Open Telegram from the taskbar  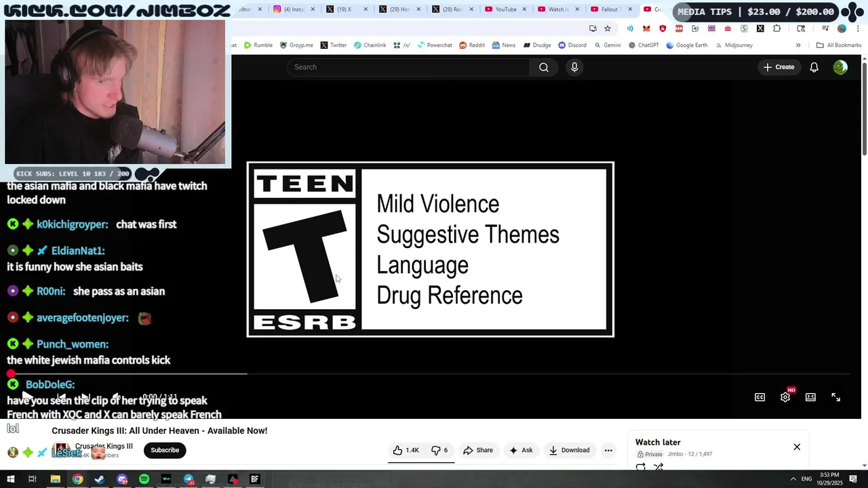coord(189,479)
